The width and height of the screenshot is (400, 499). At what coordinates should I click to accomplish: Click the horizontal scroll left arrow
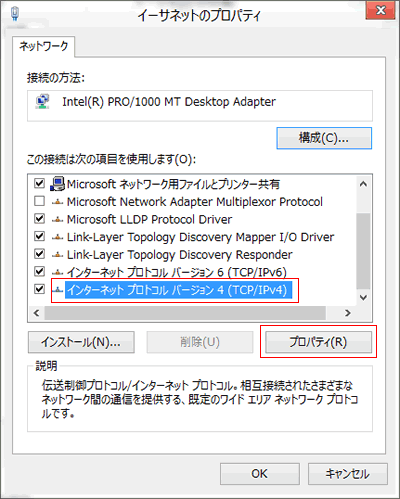(x=36, y=313)
